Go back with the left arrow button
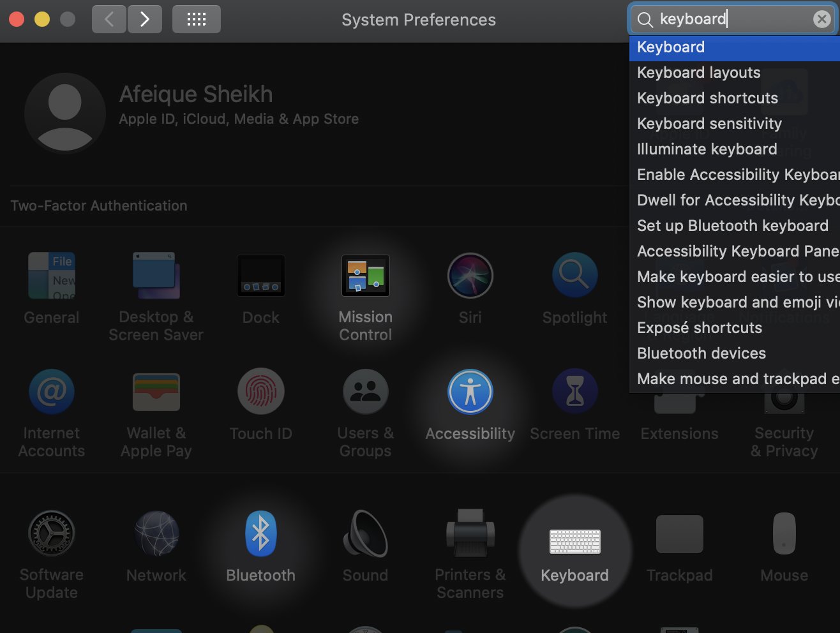The height and width of the screenshot is (633, 840). click(x=109, y=19)
